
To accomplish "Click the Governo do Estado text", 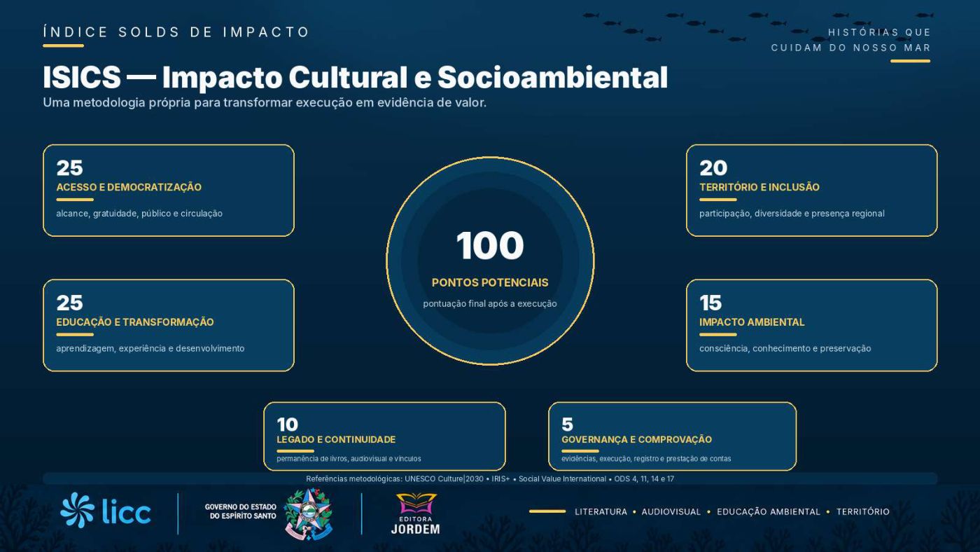I will pos(240,511).
